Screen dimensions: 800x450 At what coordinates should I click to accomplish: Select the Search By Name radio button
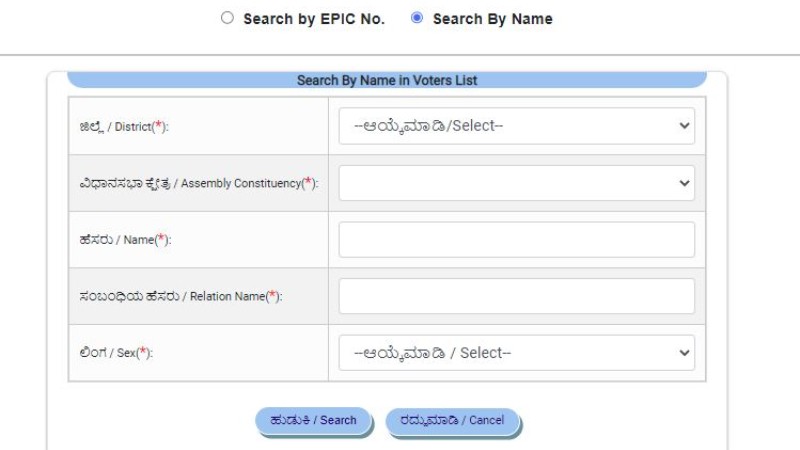(x=417, y=18)
